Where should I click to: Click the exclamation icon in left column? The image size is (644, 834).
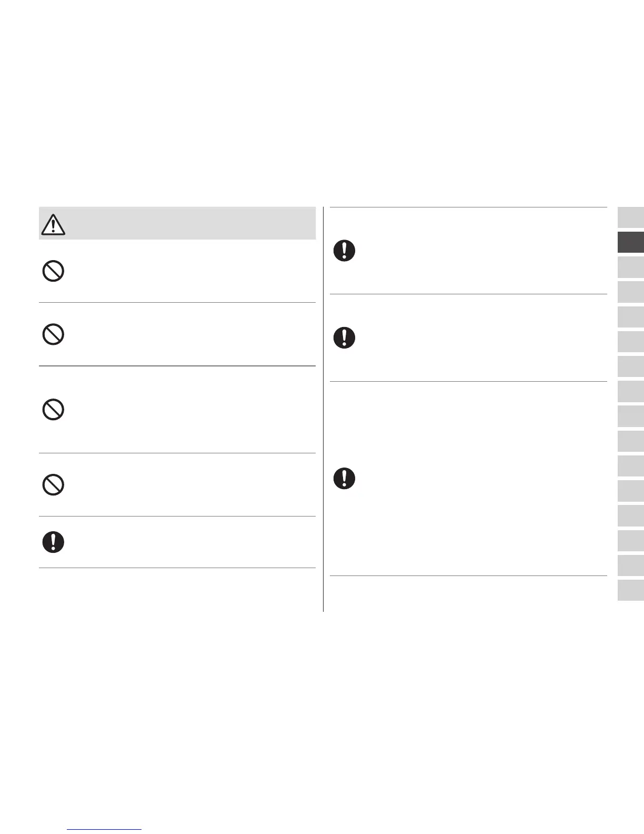pyautogui.click(x=53, y=542)
